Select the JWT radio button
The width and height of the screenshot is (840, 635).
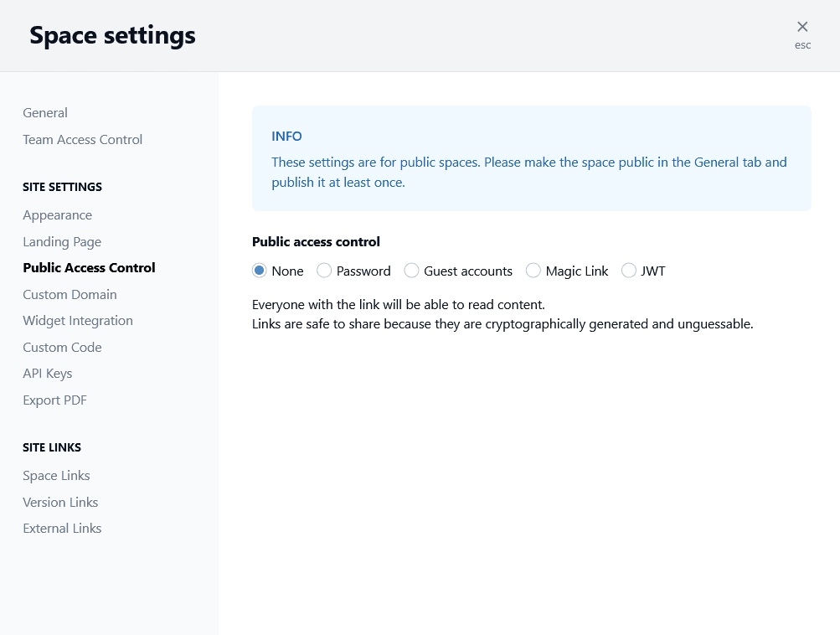[629, 271]
